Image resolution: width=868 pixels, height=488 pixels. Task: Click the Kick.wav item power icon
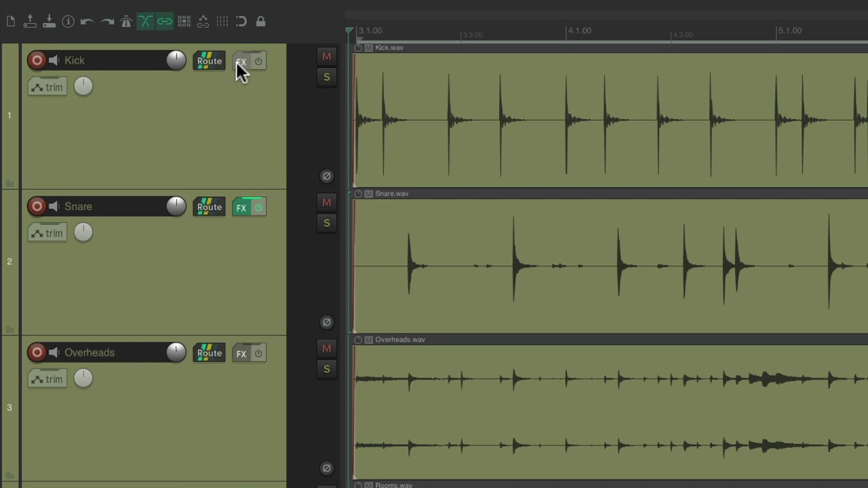(x=358, y=47)
